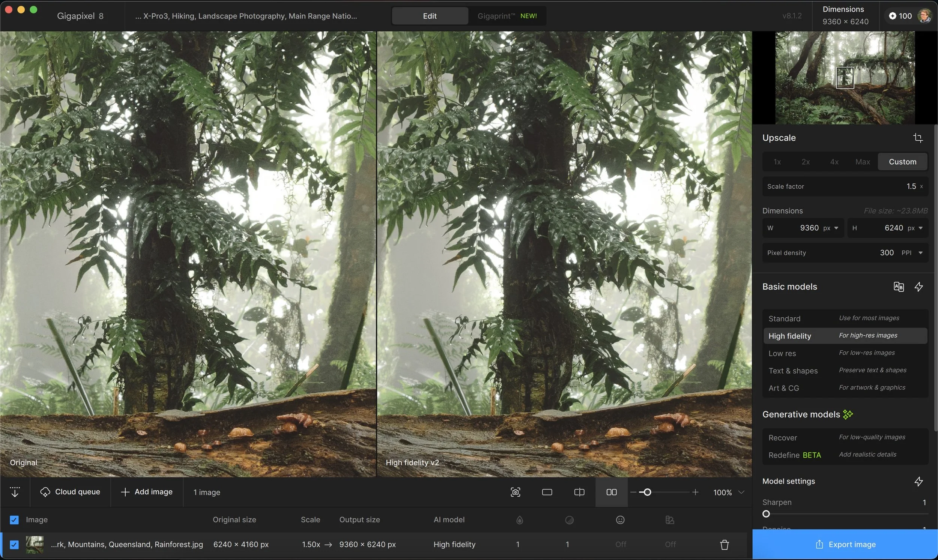Select the Low res basic model
The width and height of the screenshot is (938, 560).
coord(783,353)
